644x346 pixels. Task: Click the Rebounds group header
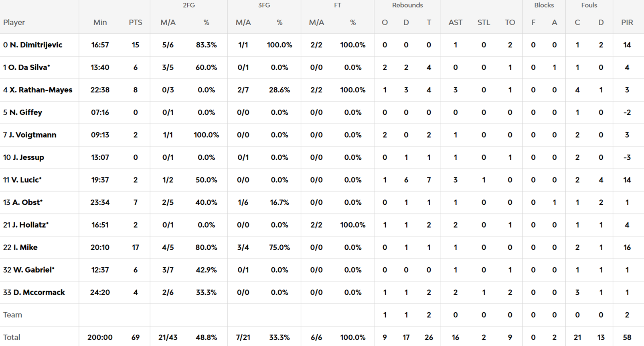click(x=407, y=5)
